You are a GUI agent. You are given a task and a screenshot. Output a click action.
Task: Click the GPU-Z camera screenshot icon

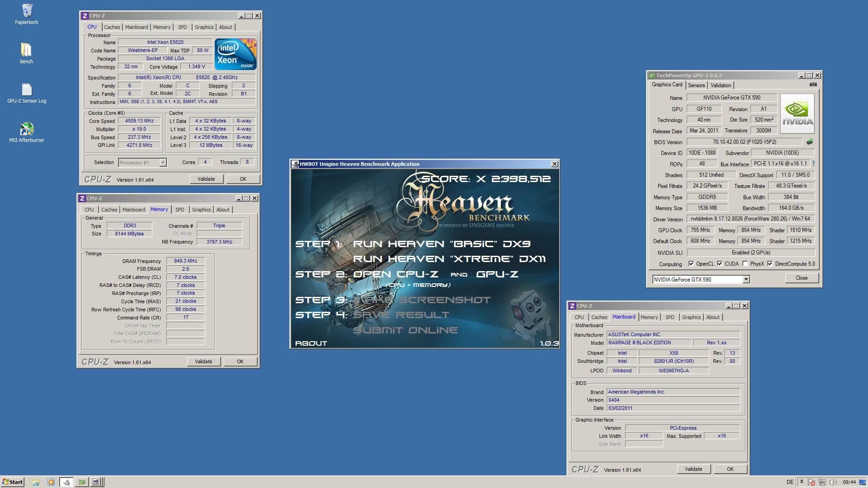[x=813, y=84]
